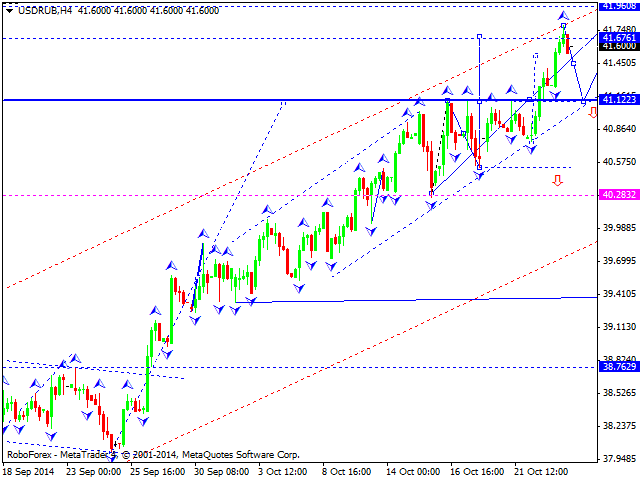Click the 40.8640 price axis value

616,129
